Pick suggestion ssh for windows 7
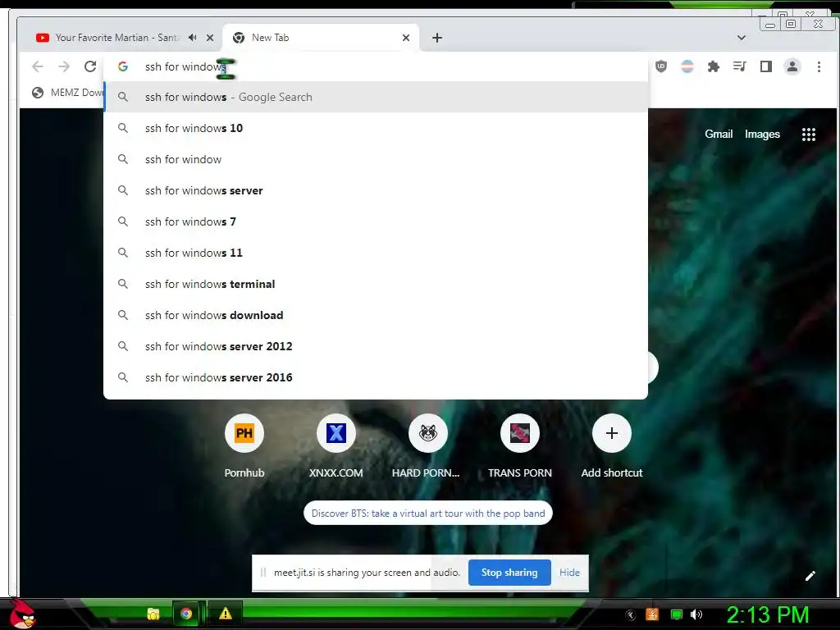The image size is (840, 630). coord(376,221)
